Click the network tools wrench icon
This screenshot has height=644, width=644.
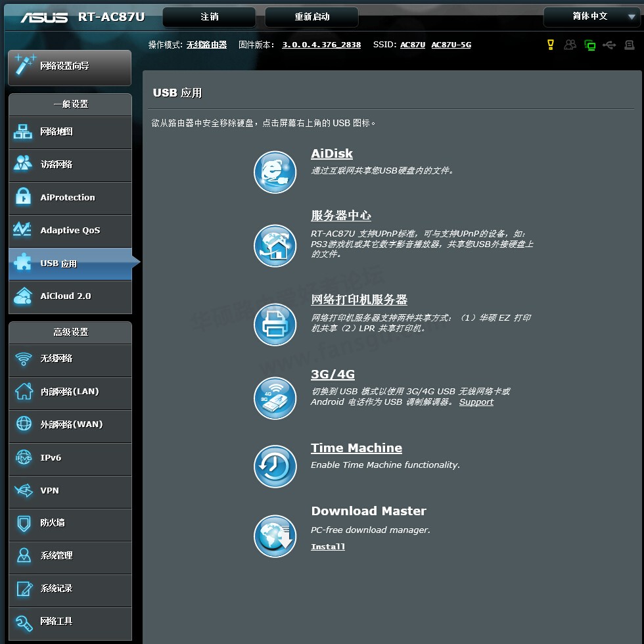coord(24,623)
